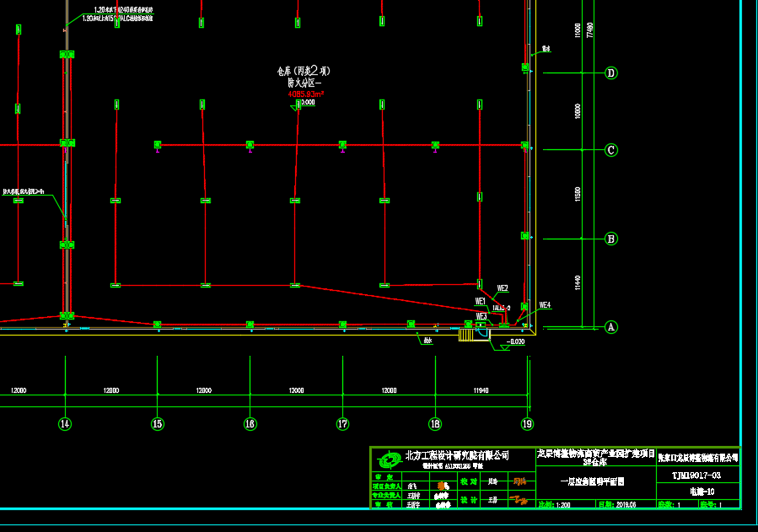Image resolution: width=758 pixels, height=532 pixels.
Task: Select row axis bubble D
Action: (x=611, y=73)
